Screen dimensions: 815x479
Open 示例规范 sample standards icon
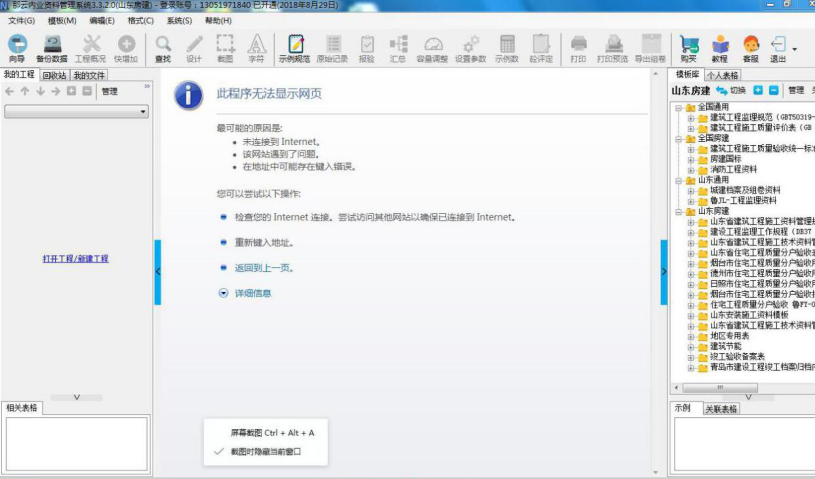click(x=295, y=47)
